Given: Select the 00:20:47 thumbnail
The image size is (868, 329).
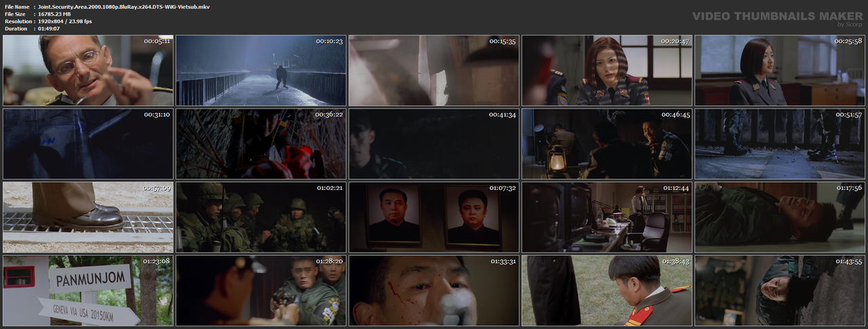Looking at the screenshot, I should (607, 71).
